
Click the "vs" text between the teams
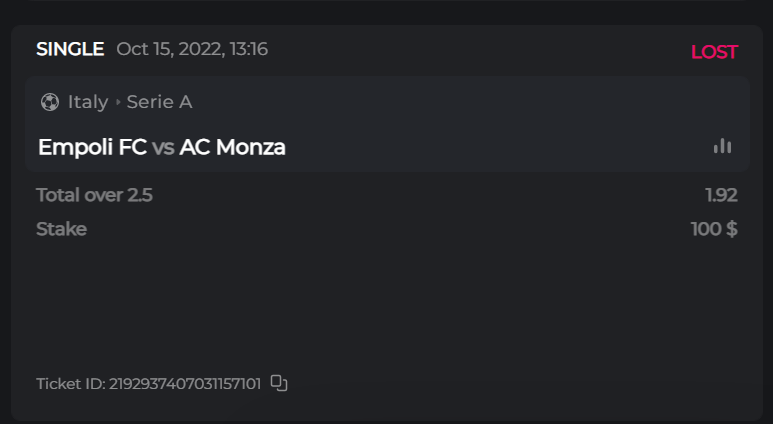click(x=163, y=148)
